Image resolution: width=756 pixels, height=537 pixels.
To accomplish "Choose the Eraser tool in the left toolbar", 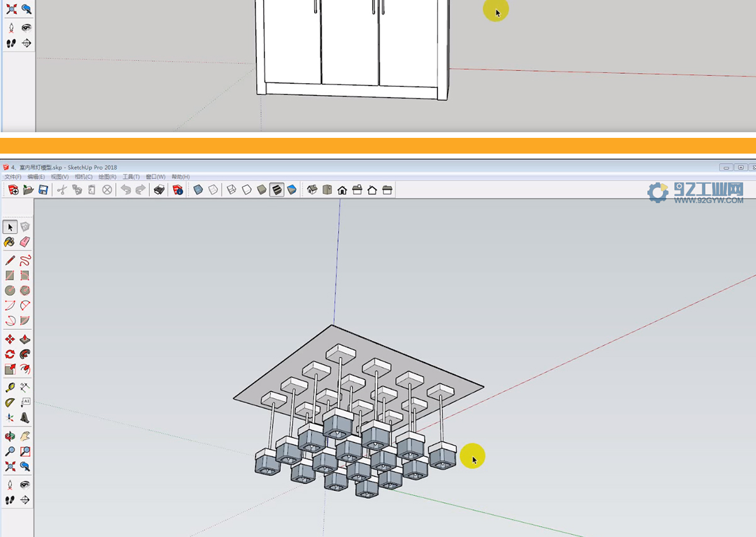I will pos(25,242).
